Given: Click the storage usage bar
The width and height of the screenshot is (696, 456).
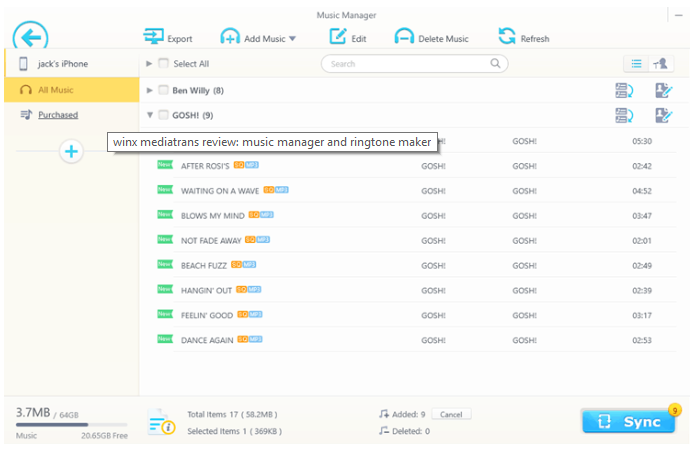Looking at the screenshot, I should pyautogui.click(x=71, y=425).
